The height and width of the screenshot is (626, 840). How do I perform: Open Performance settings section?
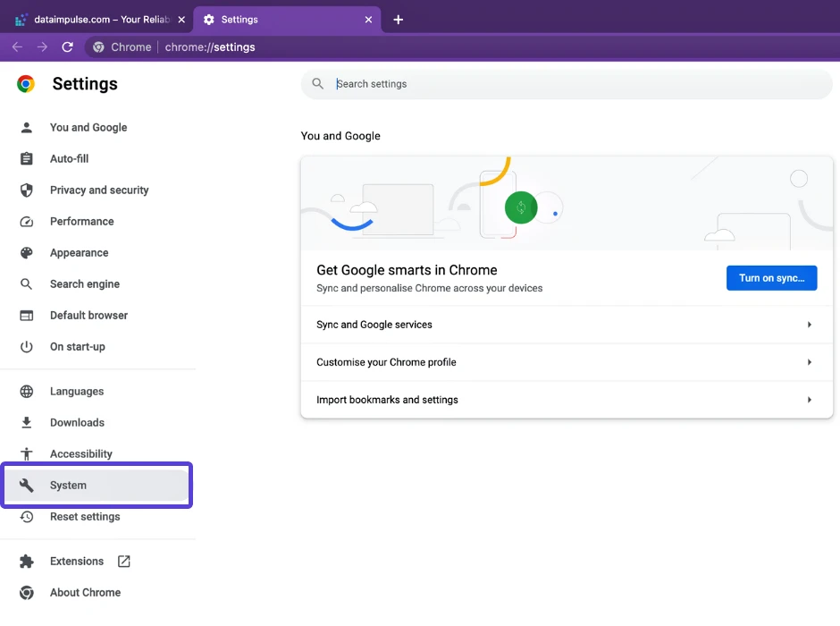point(82,222)
